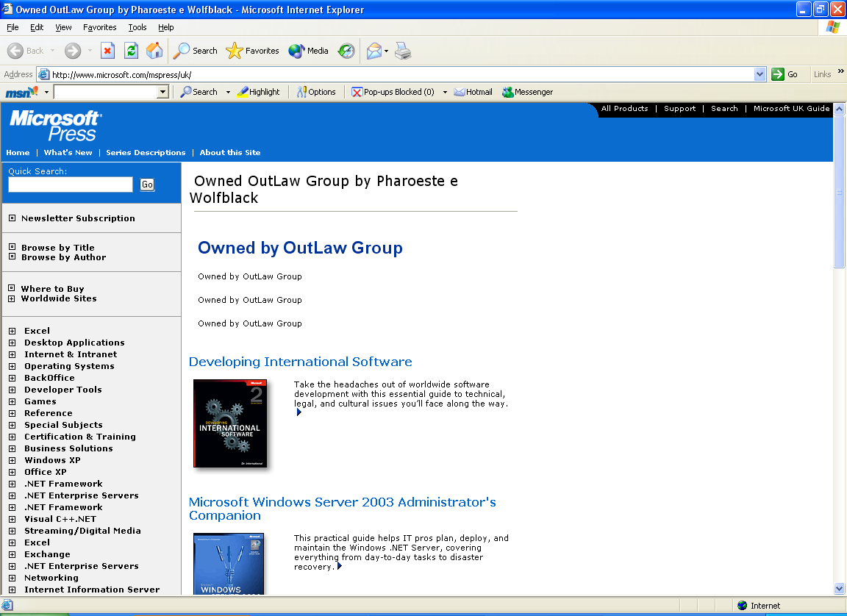This screenshot has height=616, width=847.
Task: Open the Pop-ups Blocked dropdown arrow
Action: (445, 93)
